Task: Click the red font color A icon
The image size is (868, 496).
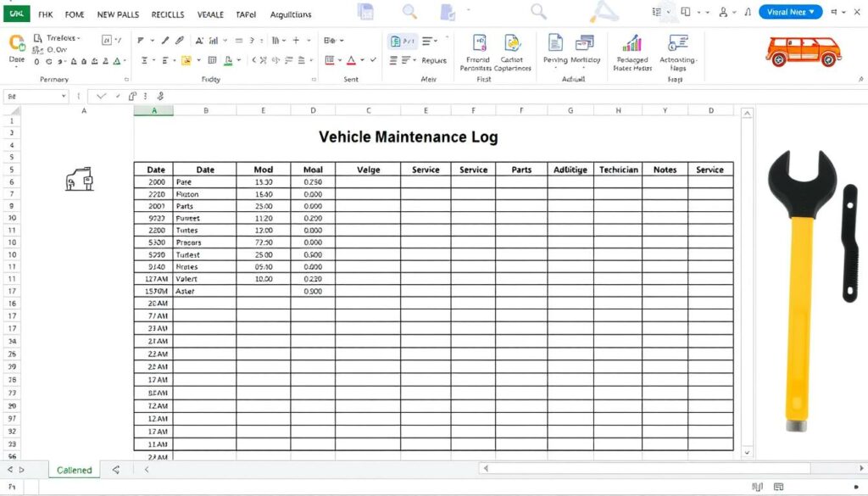Action: click(x=351, y=60)
